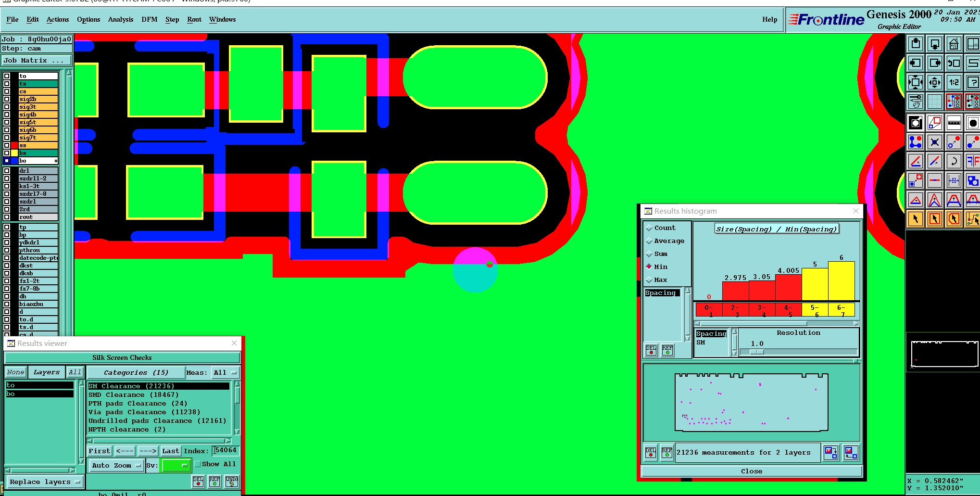The height and width of the screenshot is (496, 980).
Task: Click the None layers button
Action: tap(15, 372)
